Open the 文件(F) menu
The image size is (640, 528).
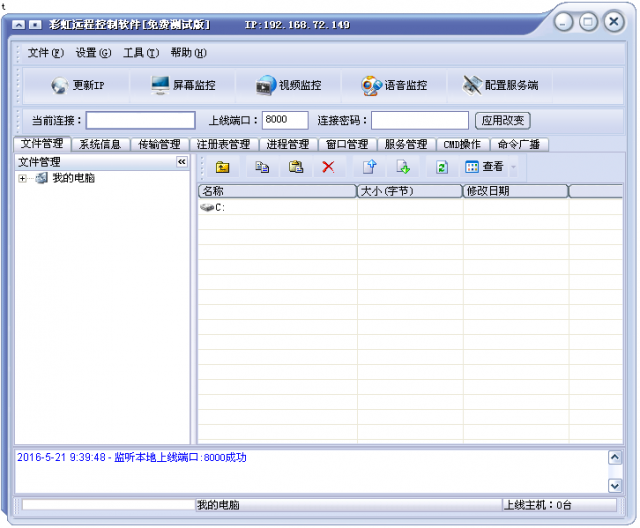click(x=46, y=53)
